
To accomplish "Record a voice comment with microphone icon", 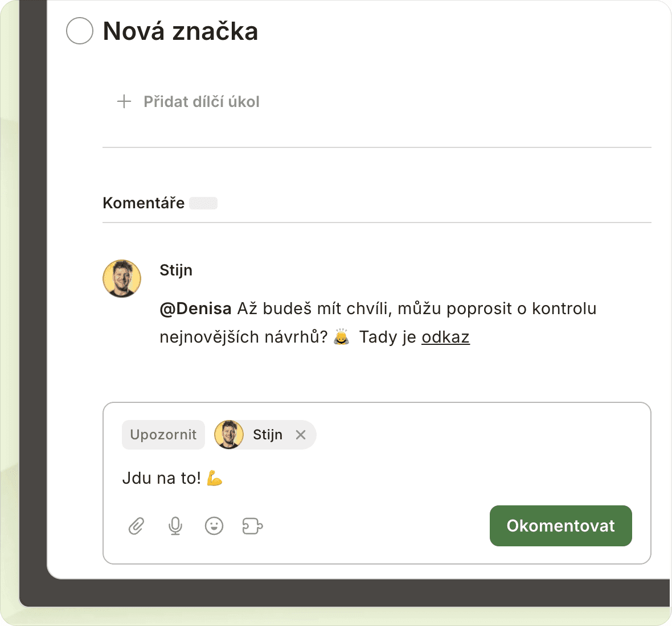I will coord(175,526).
